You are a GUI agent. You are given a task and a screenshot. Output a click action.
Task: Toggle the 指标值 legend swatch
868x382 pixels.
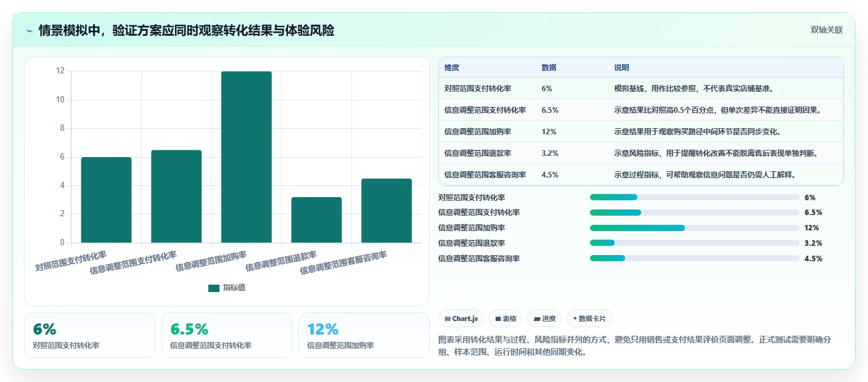tap(214, 288)
